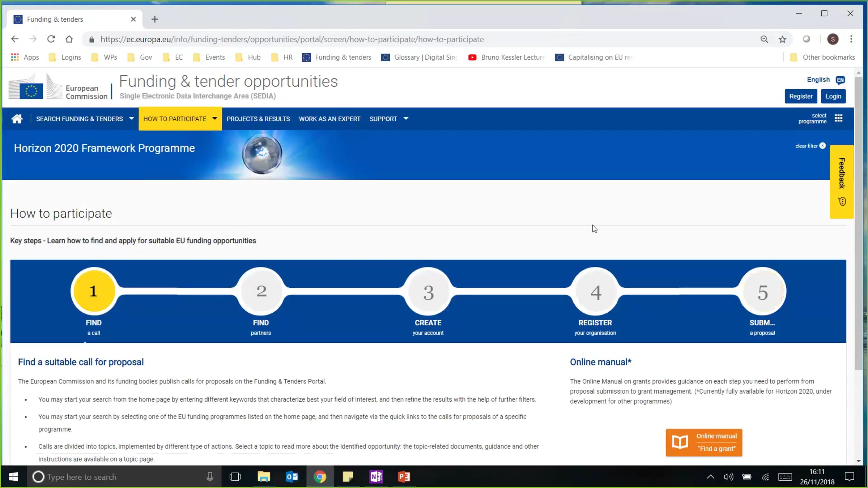This screenshot has width=868, height=488.
Task: Click the browser address bar URL
Action: click(x=292, y=39)
